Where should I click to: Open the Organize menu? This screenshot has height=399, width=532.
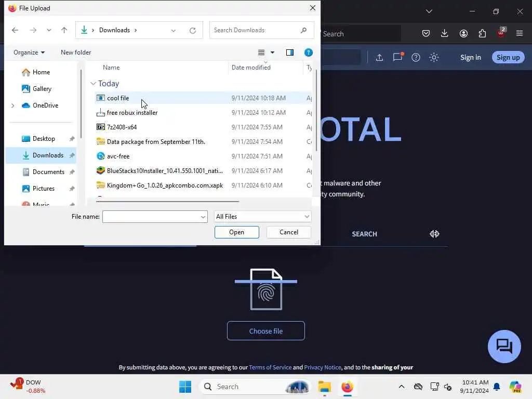(x=29, y=52)
